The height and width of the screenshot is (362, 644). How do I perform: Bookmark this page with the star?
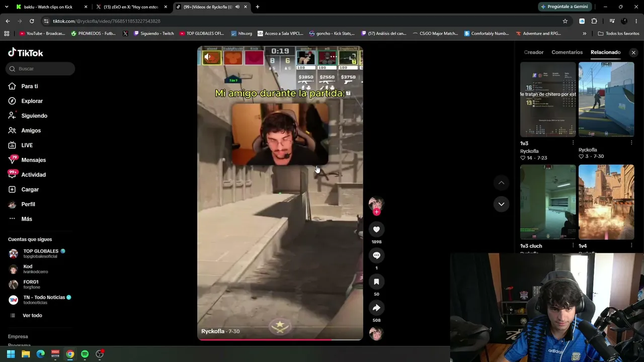(565, 21)
